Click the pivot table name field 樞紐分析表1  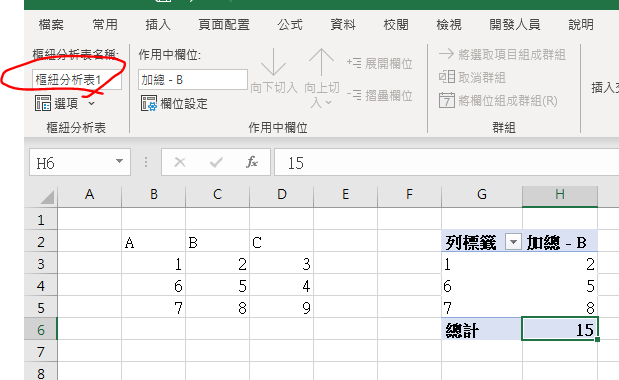(77, 80)
